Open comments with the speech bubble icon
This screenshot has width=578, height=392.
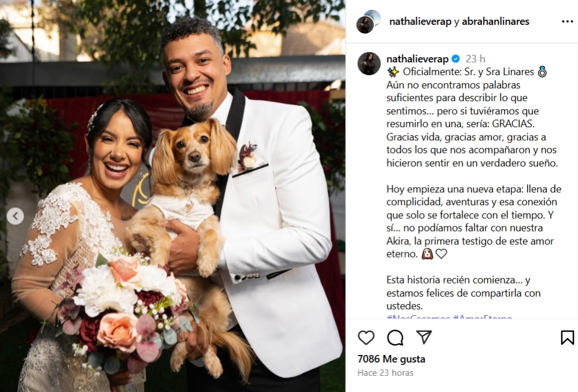[x=395, y=337]
